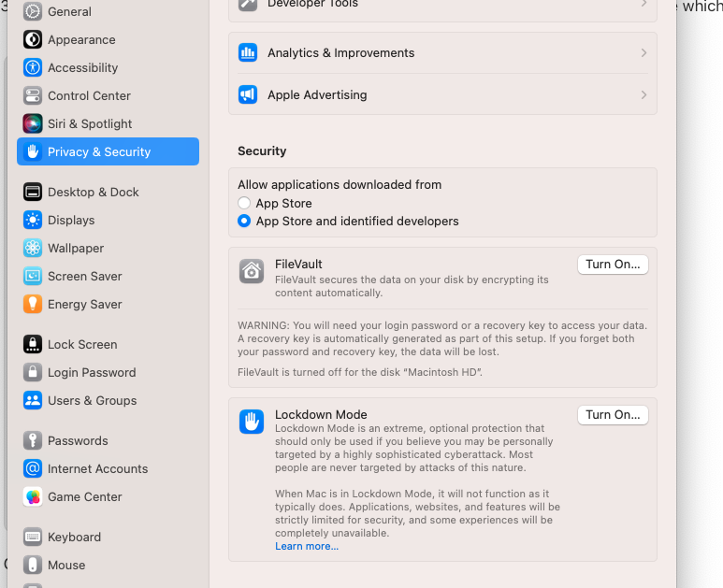This screenshot has width=723, height=588.
Task: Click the Accessibility icon in sidebar
Action: coord(33,67)
